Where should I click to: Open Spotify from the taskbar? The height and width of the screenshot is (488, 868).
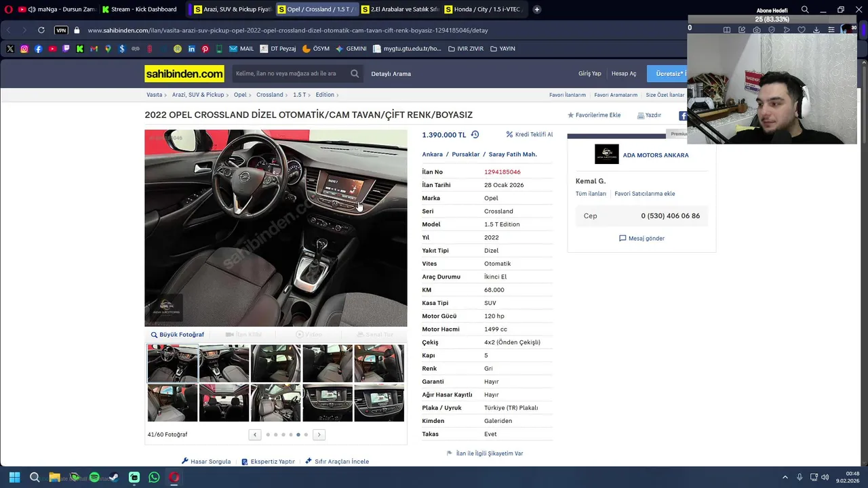click(x=94, y=477)
